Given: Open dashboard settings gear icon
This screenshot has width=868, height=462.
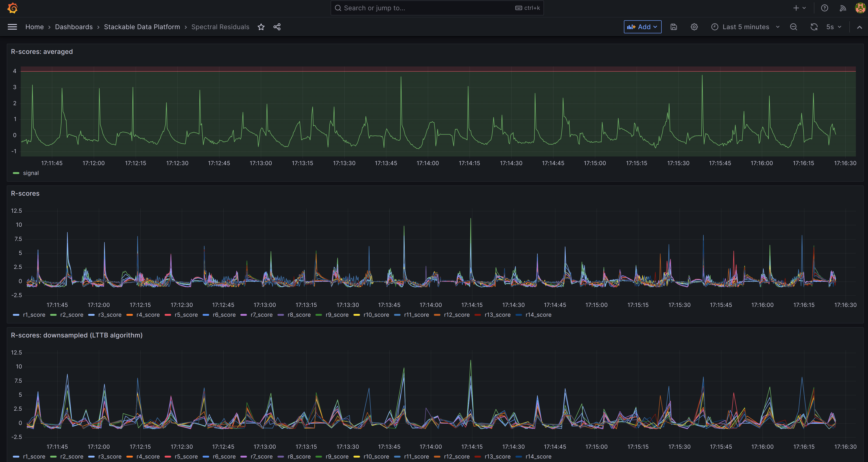Looking at the screenshot, I should pyautogui.click(x=694, y=27).
